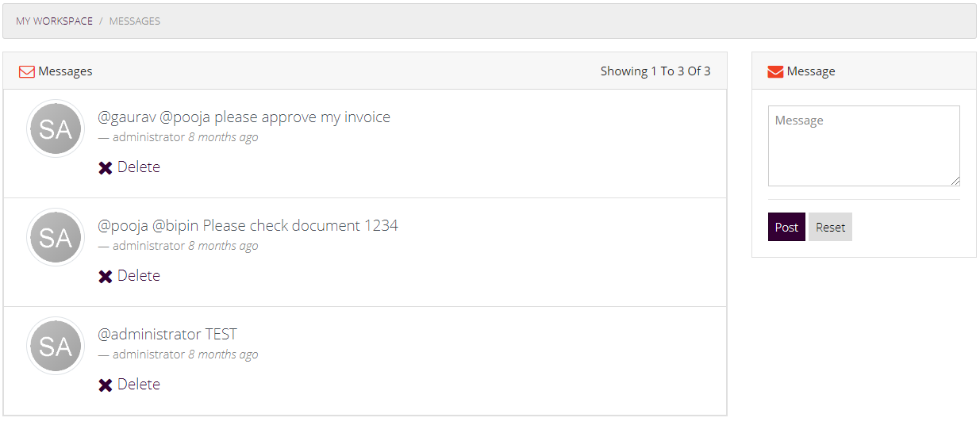Open the SA avatar on document 1234 message
Image resolution: width=980 pixels, height=433 pixels.
click(x=56, y=237)
